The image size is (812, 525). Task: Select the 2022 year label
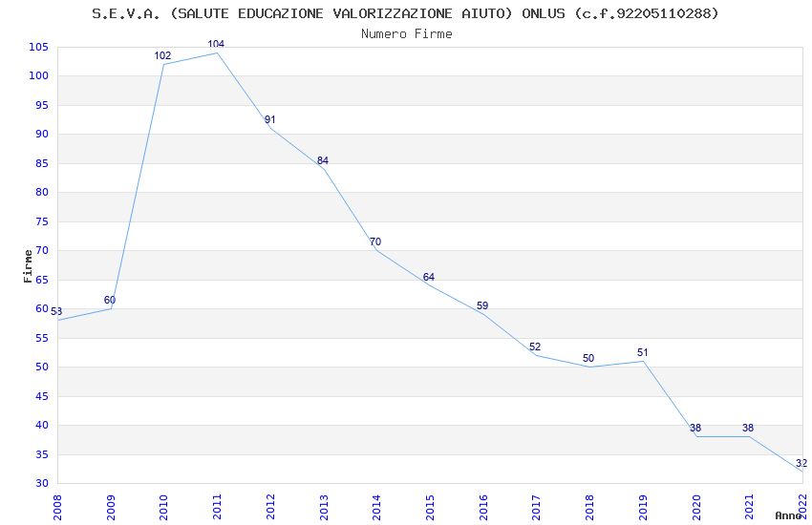click(x=802, y=506)
